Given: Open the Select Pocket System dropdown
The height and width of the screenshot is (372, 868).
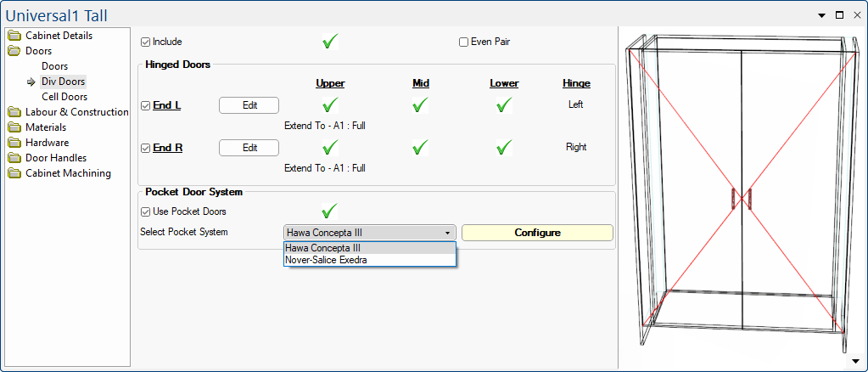Looking at the screenshot, I should (x=369, y=233).
